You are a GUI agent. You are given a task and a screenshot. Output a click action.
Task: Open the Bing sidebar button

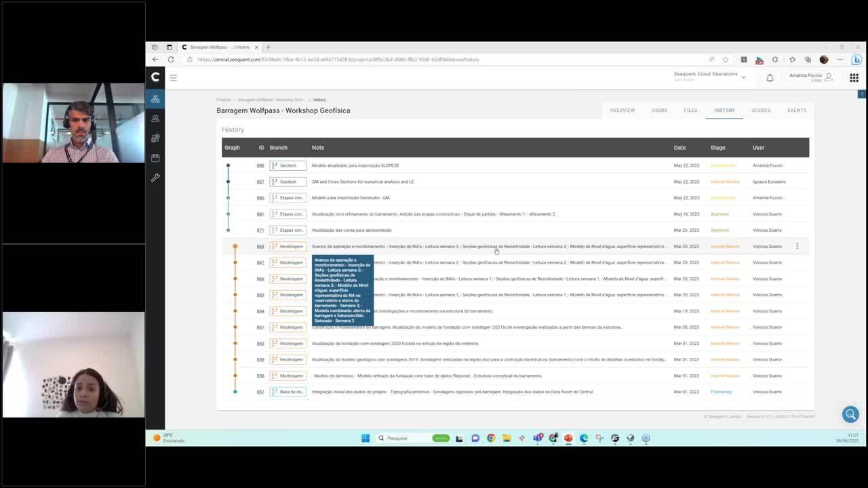click(x=856, y=60)
